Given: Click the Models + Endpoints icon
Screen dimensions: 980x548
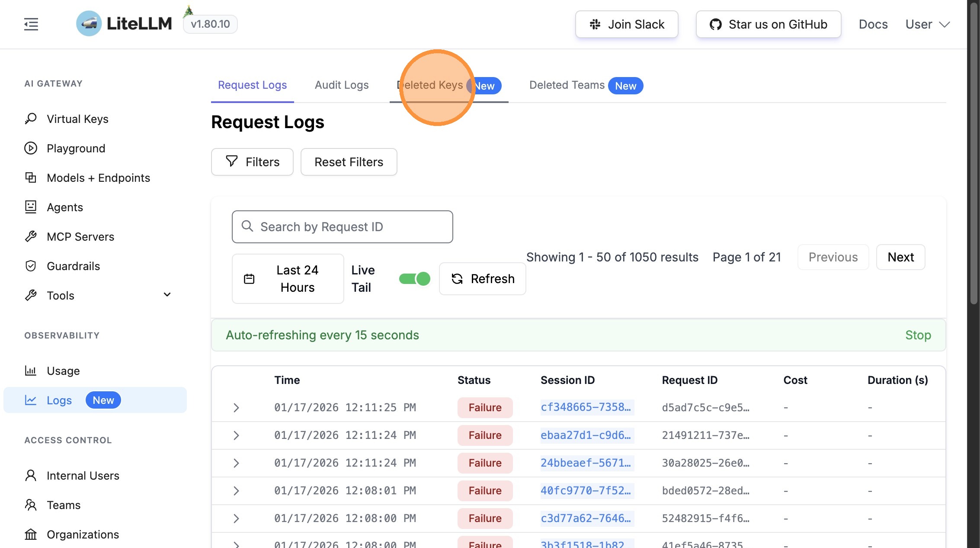Looking at the screenshot, I should point(31,177).
